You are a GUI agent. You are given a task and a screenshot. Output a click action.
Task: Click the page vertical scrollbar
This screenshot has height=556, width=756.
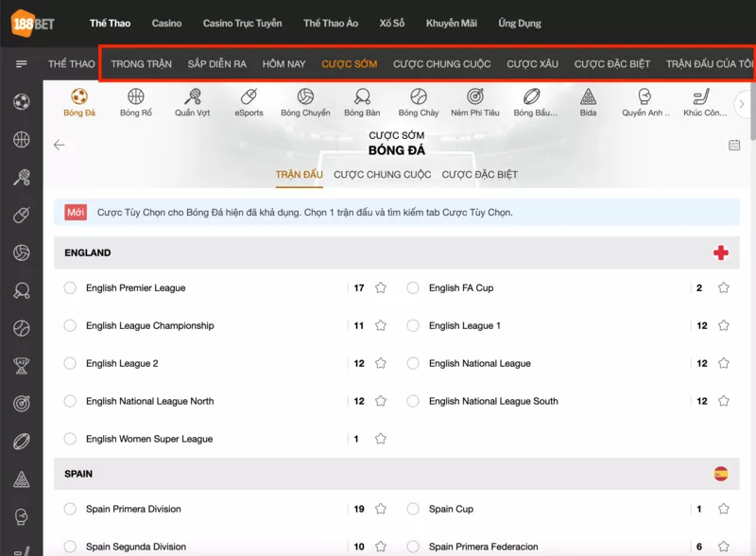tap(752, 111)
